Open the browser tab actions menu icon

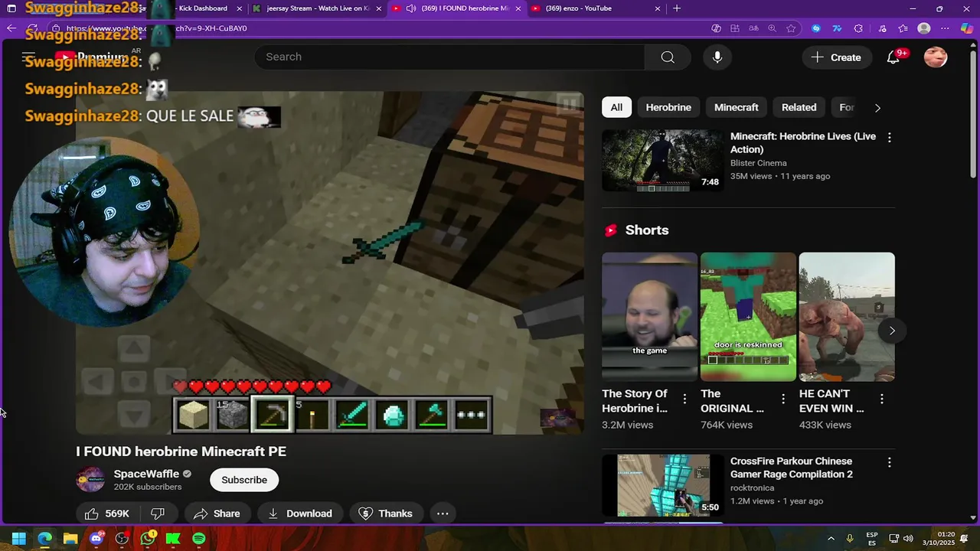click(11, 8)
